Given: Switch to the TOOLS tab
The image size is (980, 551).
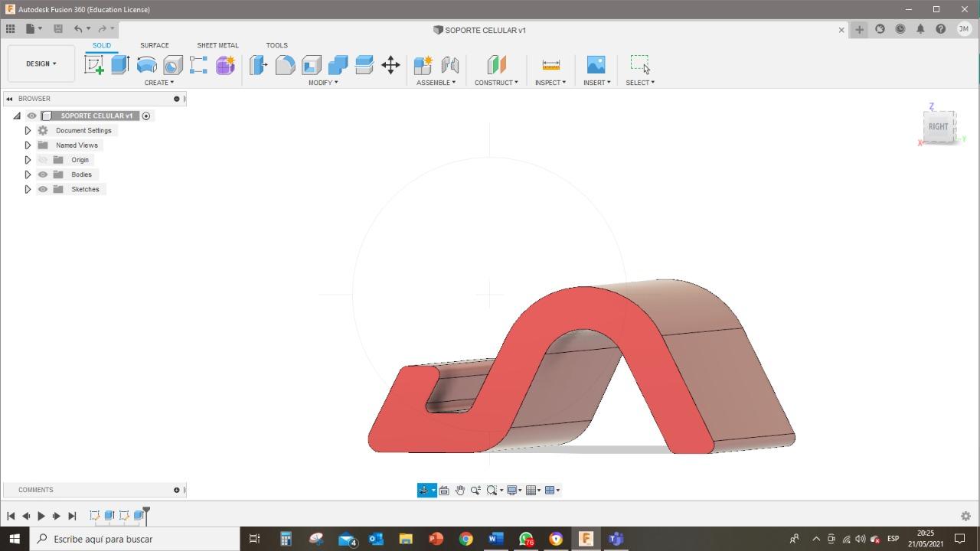Looking at the screenshot, I should [x=276, y=45].
